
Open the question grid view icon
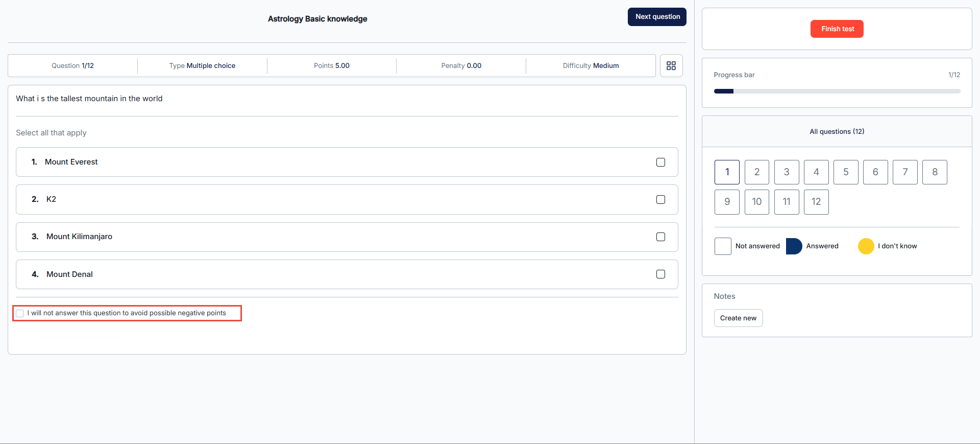pos(671,66)
